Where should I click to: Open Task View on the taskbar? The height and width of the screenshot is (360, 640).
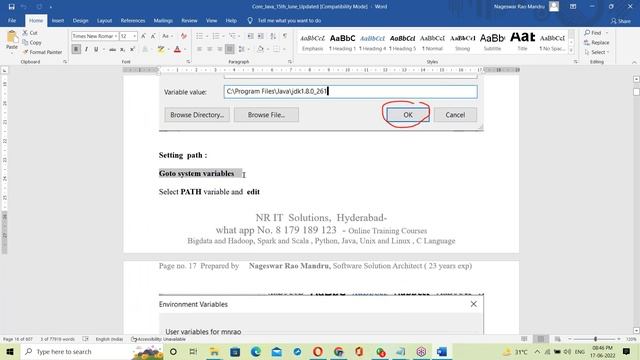click(x=193, y=351)
